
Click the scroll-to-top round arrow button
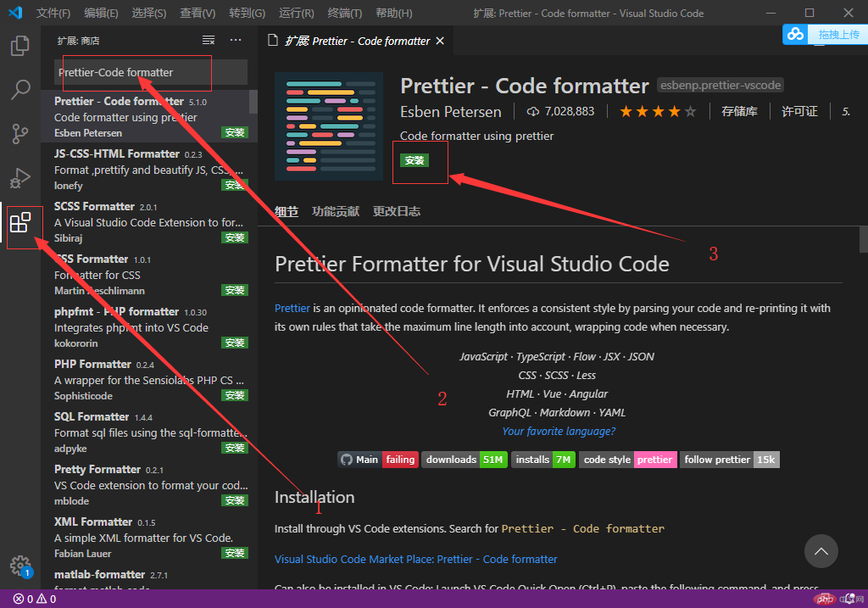tap(821, 551)
